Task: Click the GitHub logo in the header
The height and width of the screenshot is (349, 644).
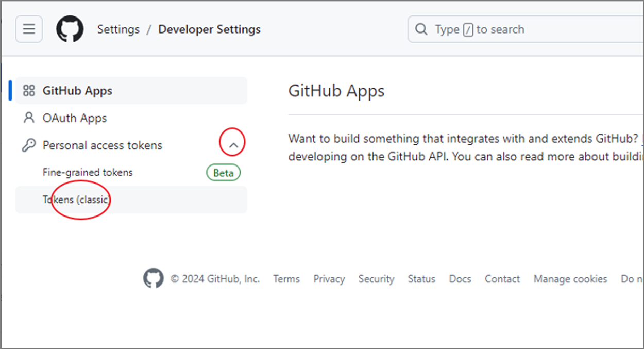Action: pos(70,29)
